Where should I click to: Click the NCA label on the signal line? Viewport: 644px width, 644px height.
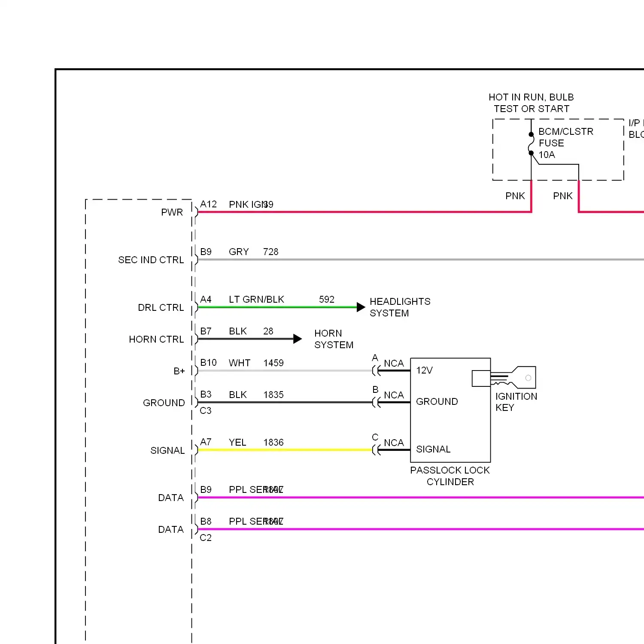click(x=394, y=443)
